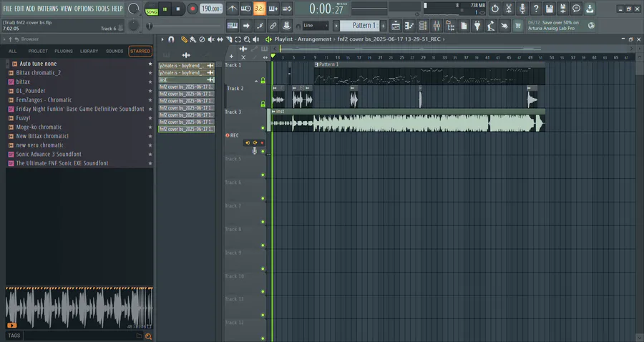Open the plugin picker plug icon
Image resolution: width=644 pixels, height=342 pixels.
pyautogui.click(x=477, y=26)
